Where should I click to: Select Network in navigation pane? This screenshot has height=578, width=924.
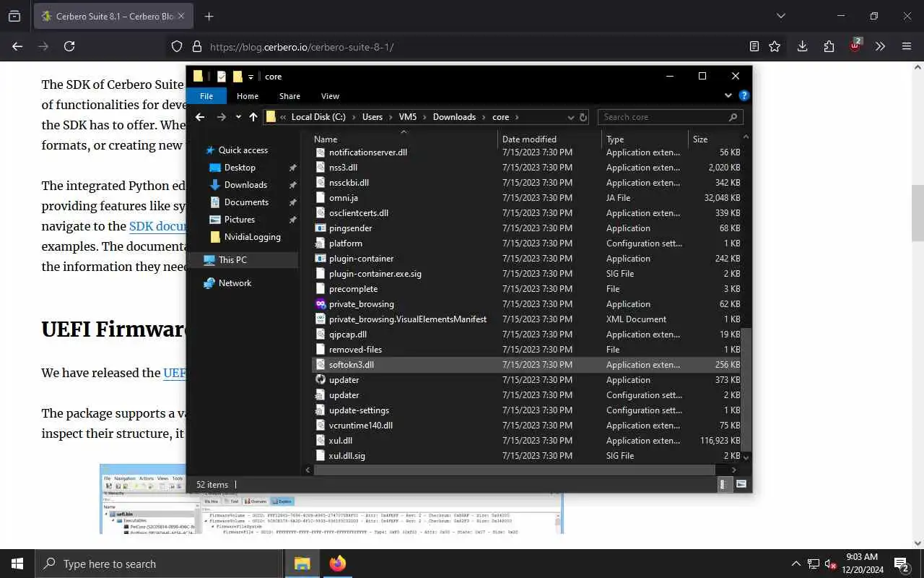point(235,283)
